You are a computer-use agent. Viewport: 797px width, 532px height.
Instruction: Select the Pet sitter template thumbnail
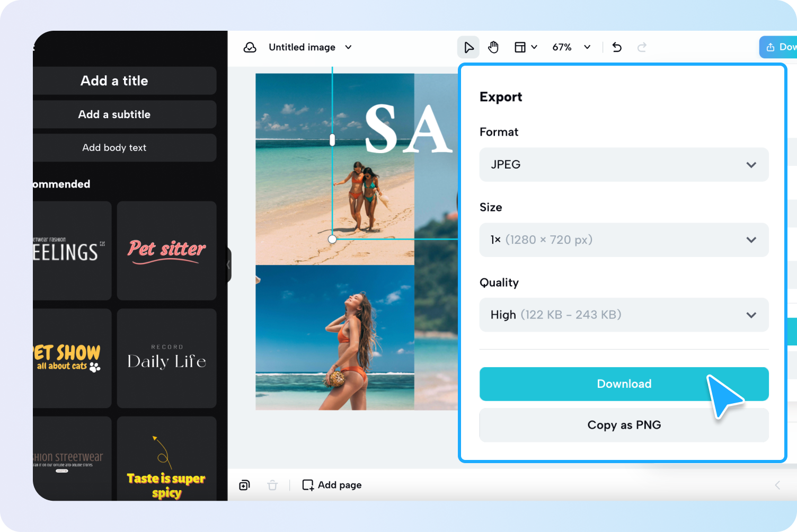click(166, 251)
